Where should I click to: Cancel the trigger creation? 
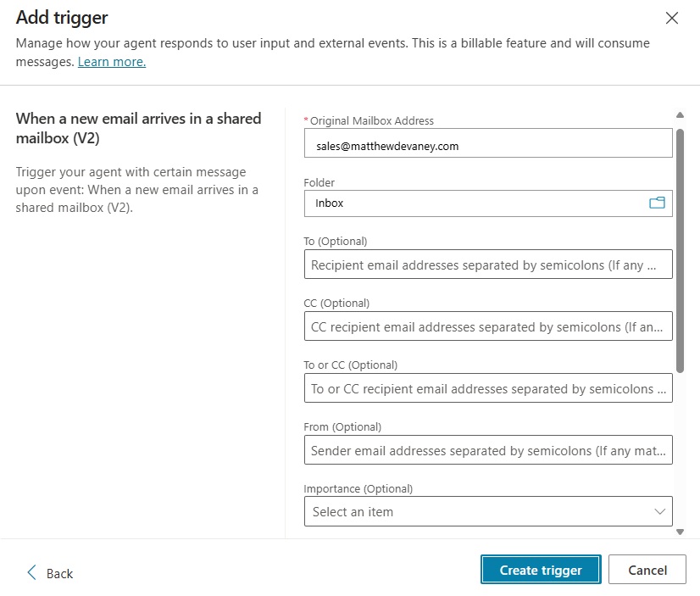[x=647, y=570]
